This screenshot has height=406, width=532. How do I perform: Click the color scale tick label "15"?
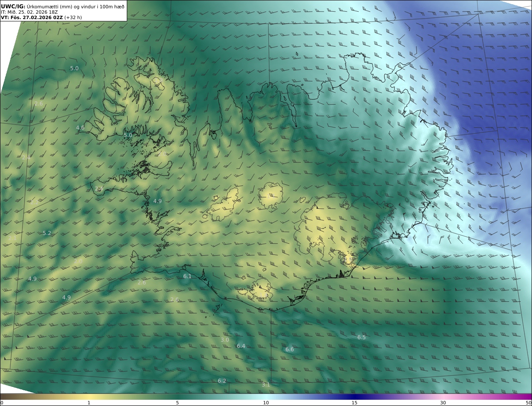(355, 403)
